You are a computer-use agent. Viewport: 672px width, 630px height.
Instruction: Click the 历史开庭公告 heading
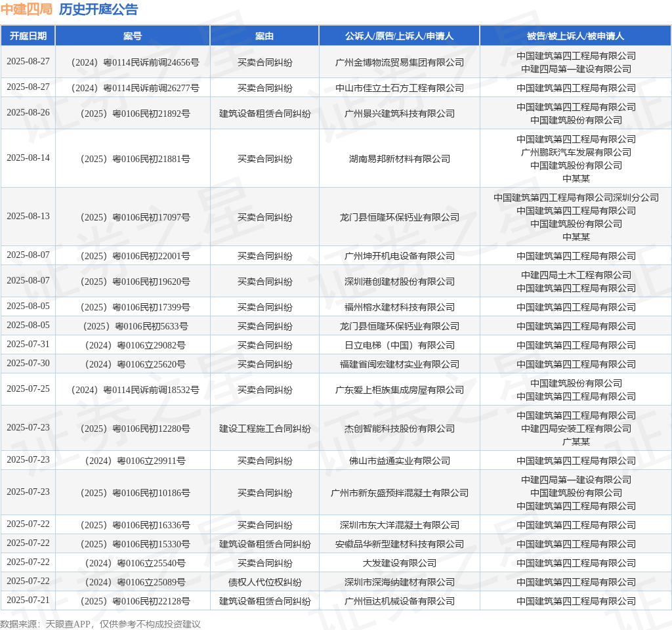[98, 9]
